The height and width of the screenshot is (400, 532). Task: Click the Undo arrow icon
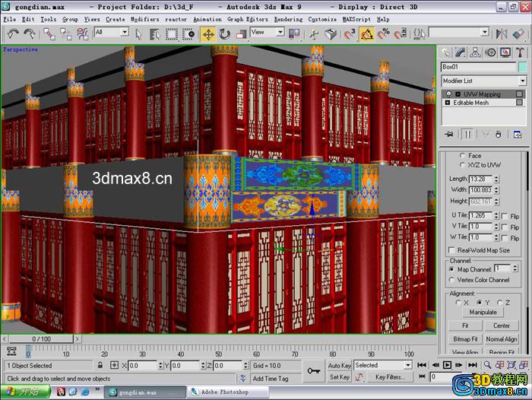[13, 34]
